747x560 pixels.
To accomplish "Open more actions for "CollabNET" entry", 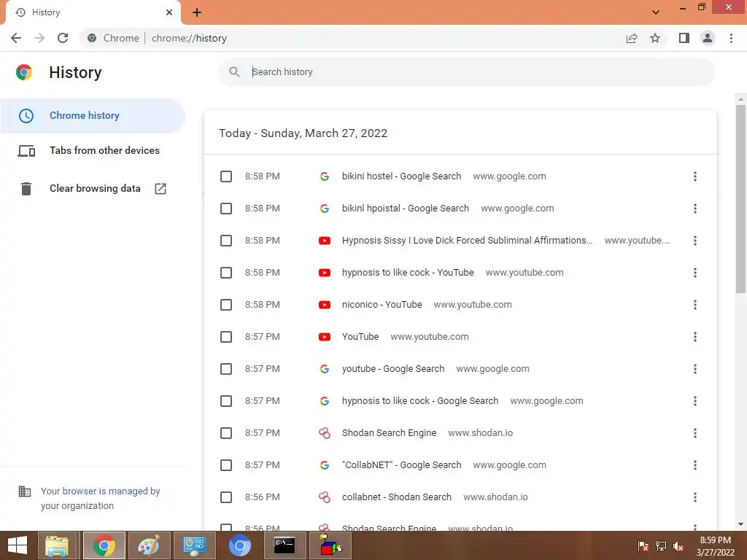I will tap(695, 465).
